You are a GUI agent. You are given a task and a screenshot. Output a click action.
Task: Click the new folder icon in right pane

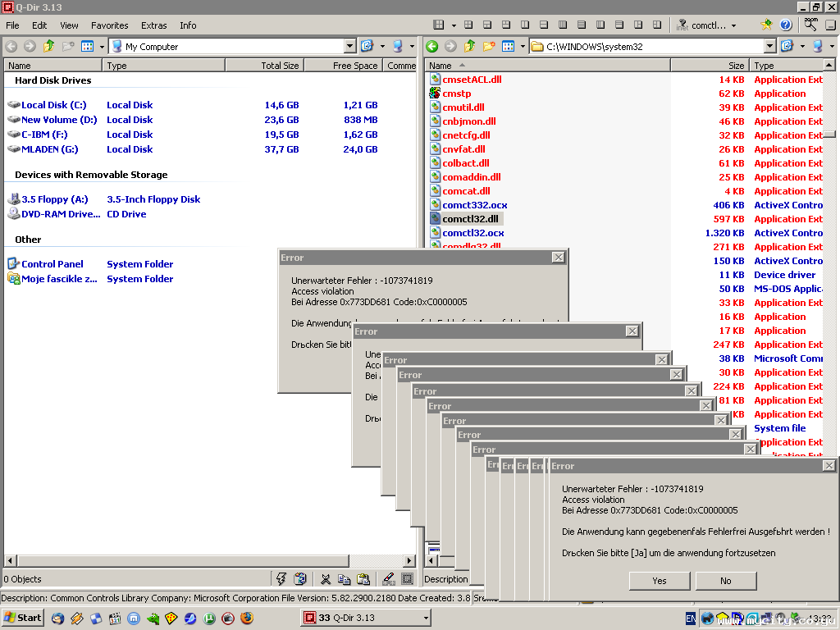[x=489, y=47]
